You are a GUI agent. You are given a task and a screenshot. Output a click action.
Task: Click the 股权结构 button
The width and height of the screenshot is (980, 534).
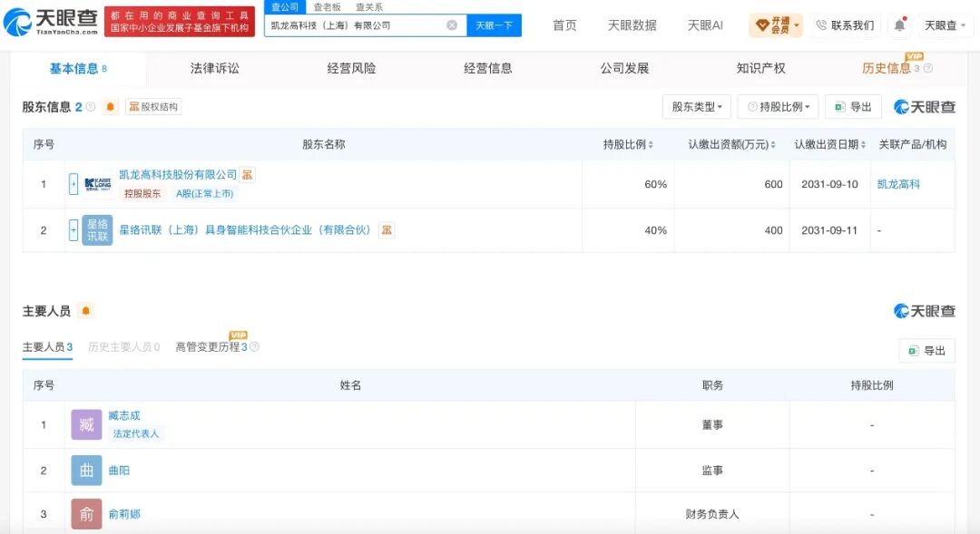(153, 107)
